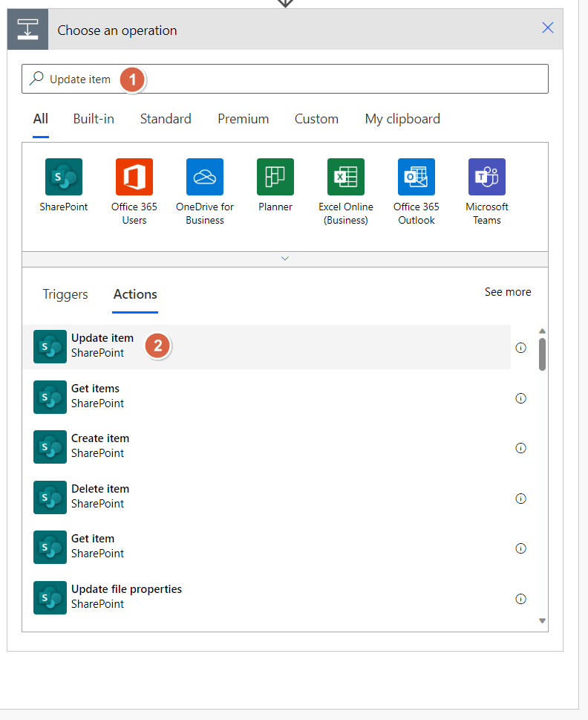
Task: Choose the Create item action
Action: (x=267, y=447)
